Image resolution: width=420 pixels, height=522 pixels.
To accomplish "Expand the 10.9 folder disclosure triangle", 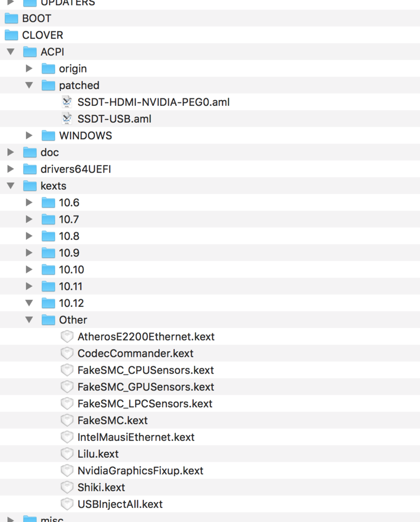I will pos(29,253).
